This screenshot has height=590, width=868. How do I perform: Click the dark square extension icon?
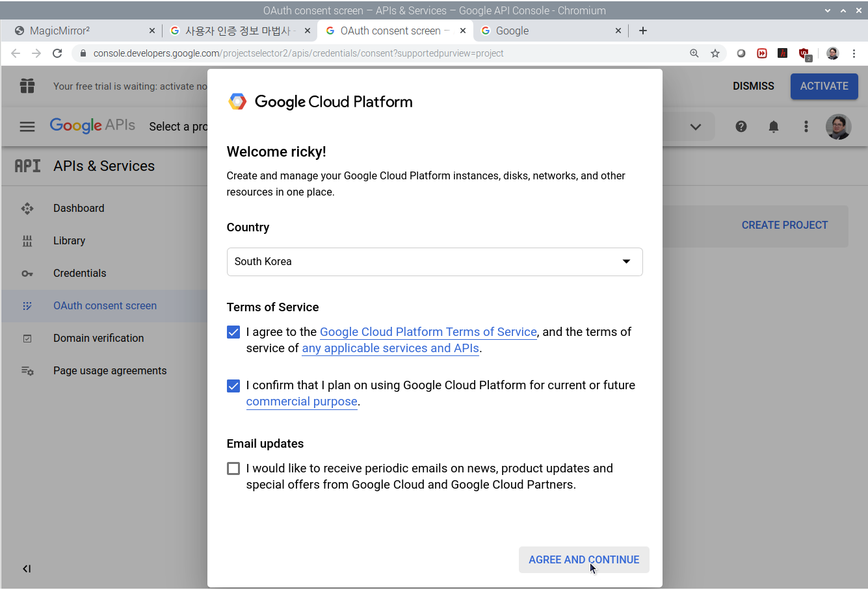point(783,53)
